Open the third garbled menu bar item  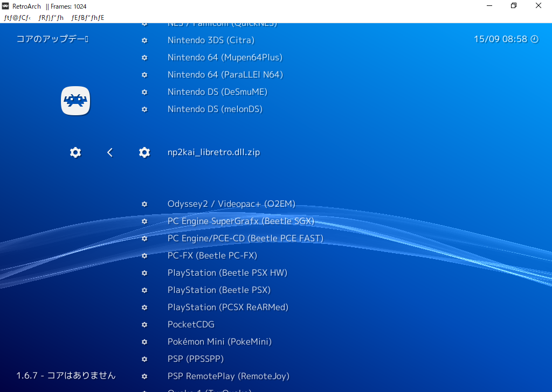[x=88, y=18]
